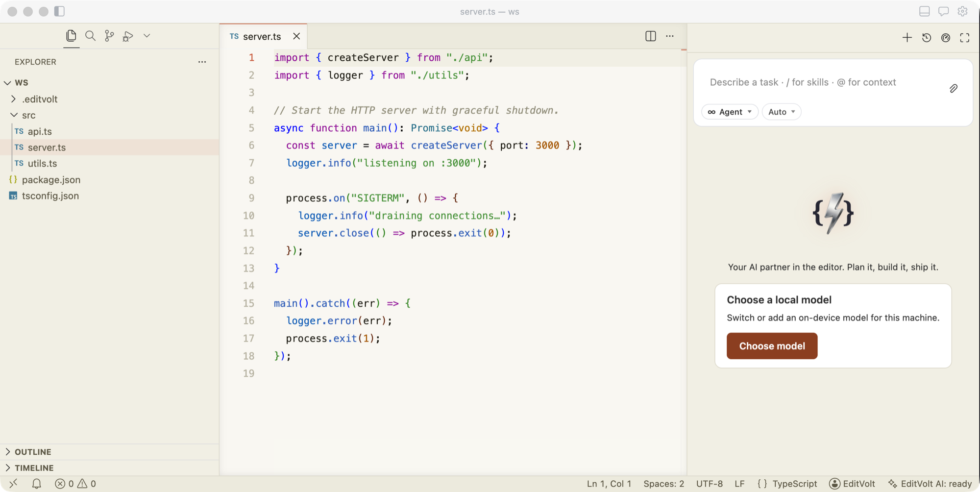Screen dimensions: 980x492
Task: Open the Explorer files view icon
Action: [x=71, y=36]
